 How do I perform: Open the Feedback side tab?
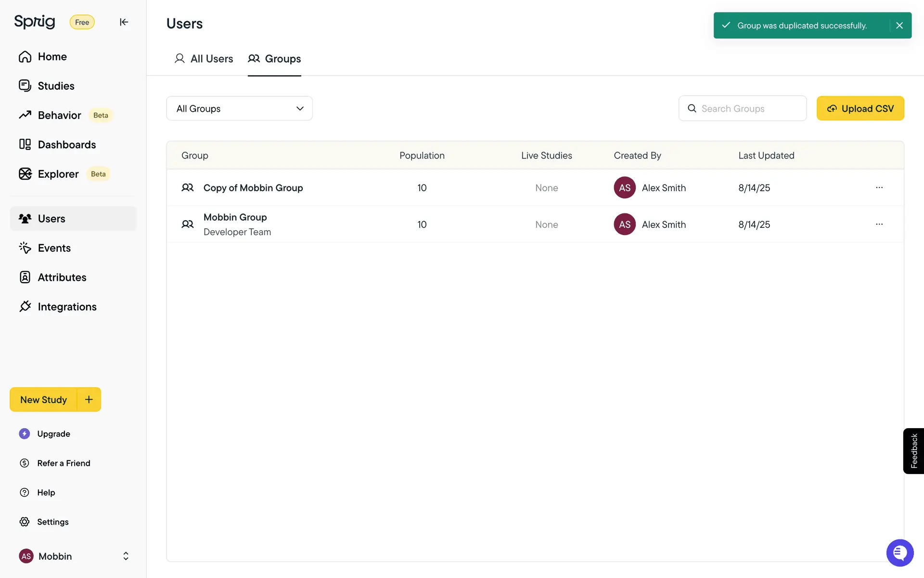click(913, 451)
